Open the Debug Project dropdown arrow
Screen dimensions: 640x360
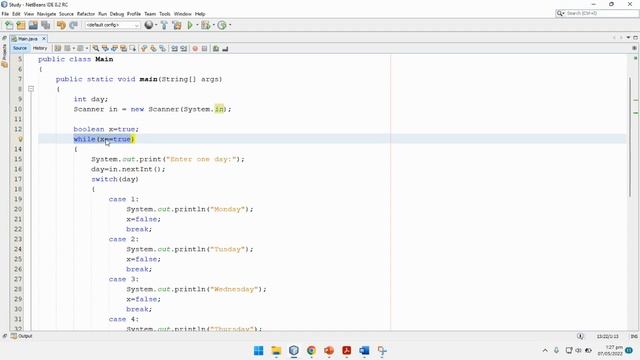(213, 25)
